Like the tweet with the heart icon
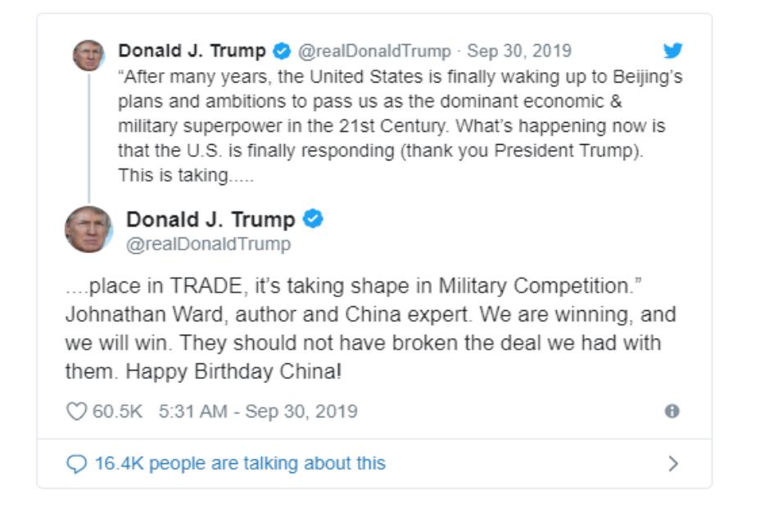 [x=76, y=411]
